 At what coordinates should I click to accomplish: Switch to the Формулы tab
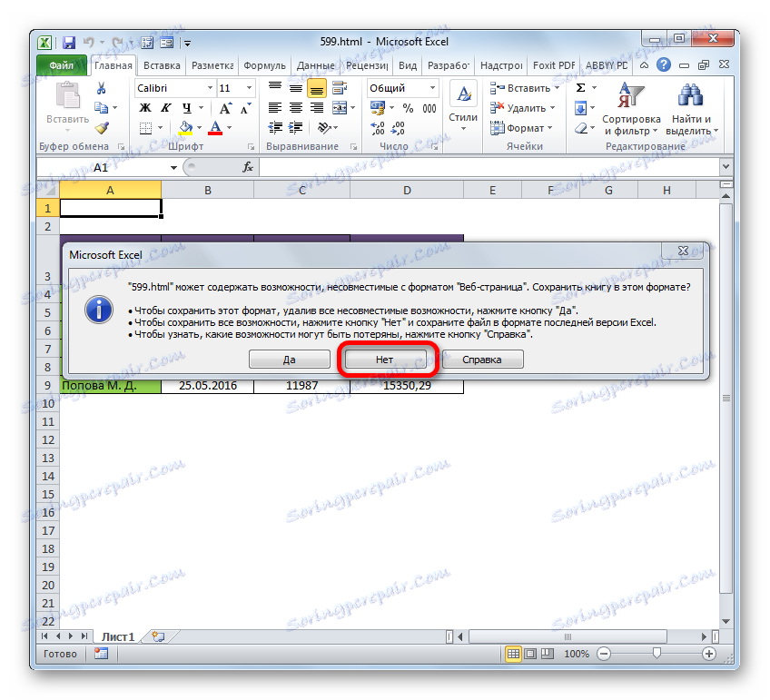coord(265,65)
